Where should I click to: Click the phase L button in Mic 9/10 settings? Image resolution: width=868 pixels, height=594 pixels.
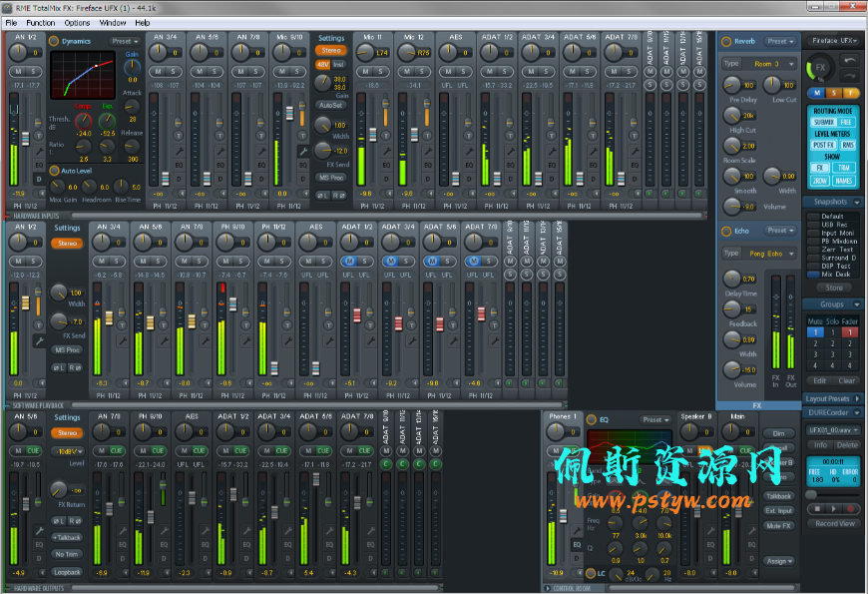(323, 195)
